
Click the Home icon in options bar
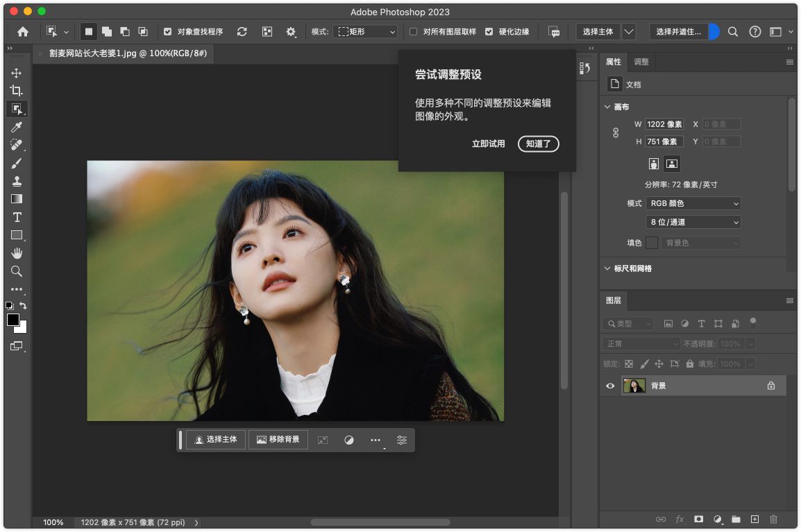pyautogui.click(x=23, y=32)
